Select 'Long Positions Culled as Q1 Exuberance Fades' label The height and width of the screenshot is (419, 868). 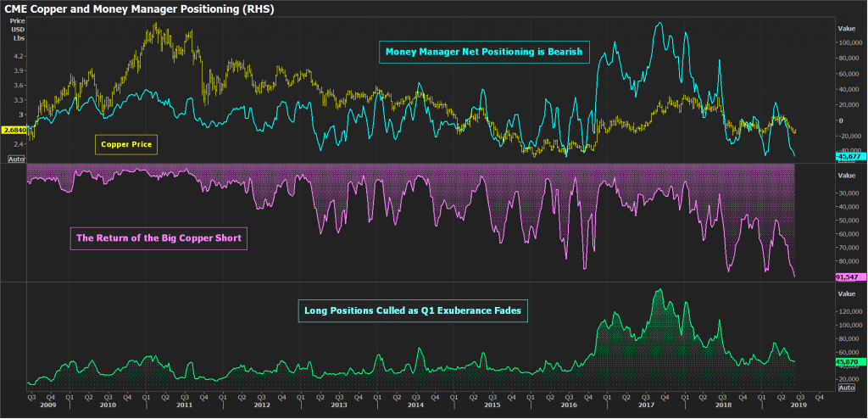coord(415,312)
